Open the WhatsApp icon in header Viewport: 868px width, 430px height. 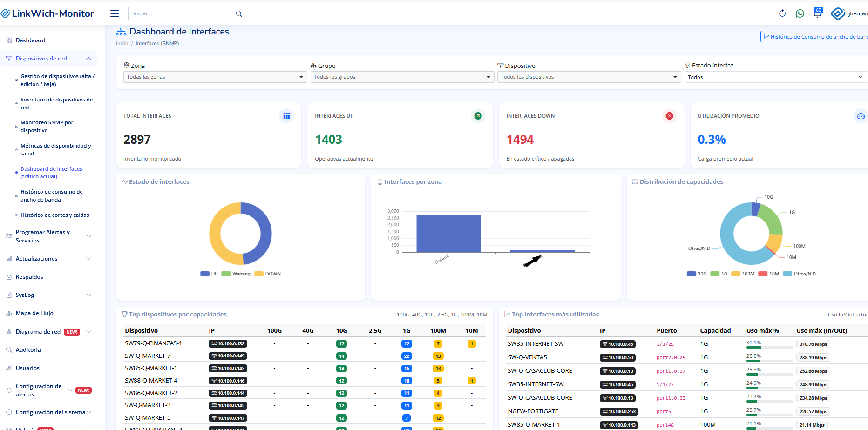(800, 13)
